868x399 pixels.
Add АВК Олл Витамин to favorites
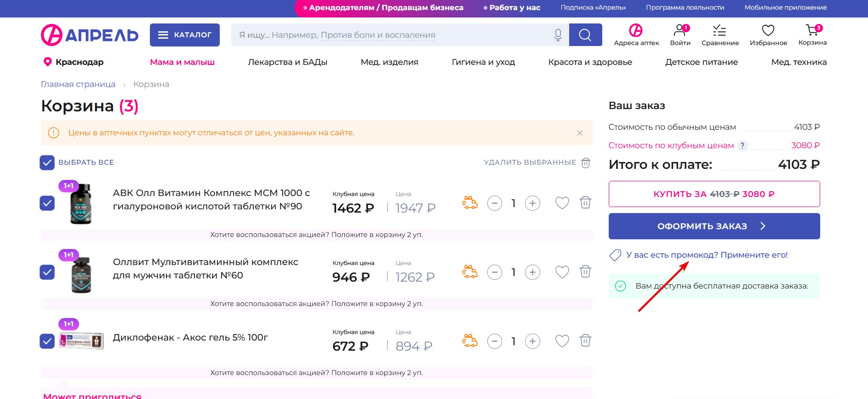click(x=562, y=203)
